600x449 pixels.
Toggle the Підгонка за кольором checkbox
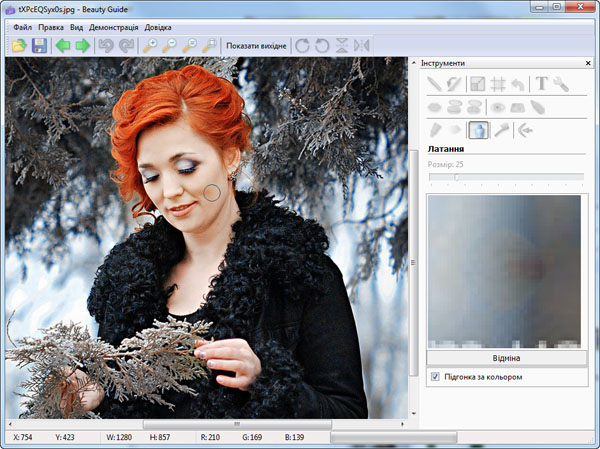(434, 377)
